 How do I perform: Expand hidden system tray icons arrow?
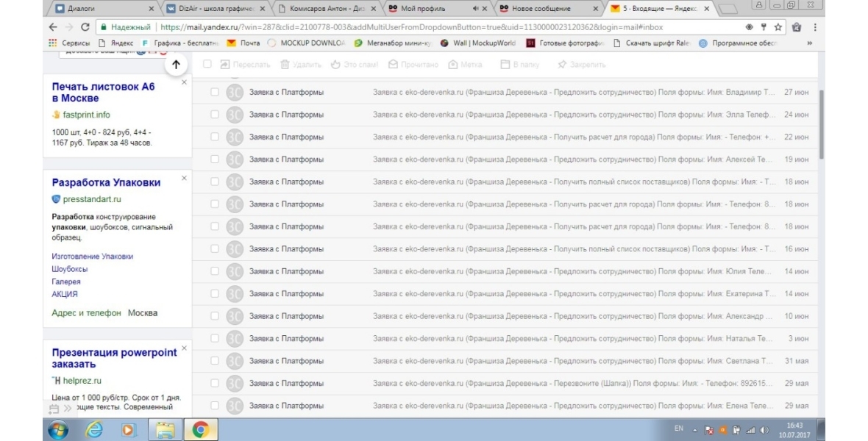click(x=694, y=430)
